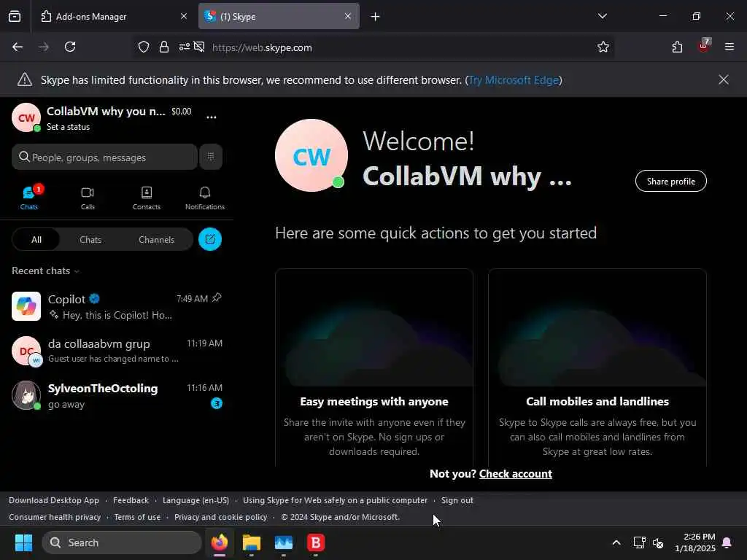The image size is (747, 560).
Task: Open the Notifications bell
Action: point(205,198)
